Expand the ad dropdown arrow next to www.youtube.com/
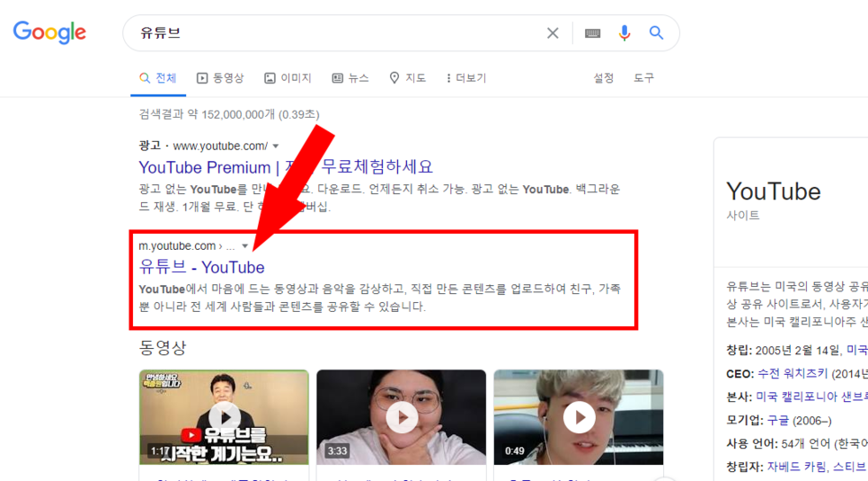 tap(276, 147)
